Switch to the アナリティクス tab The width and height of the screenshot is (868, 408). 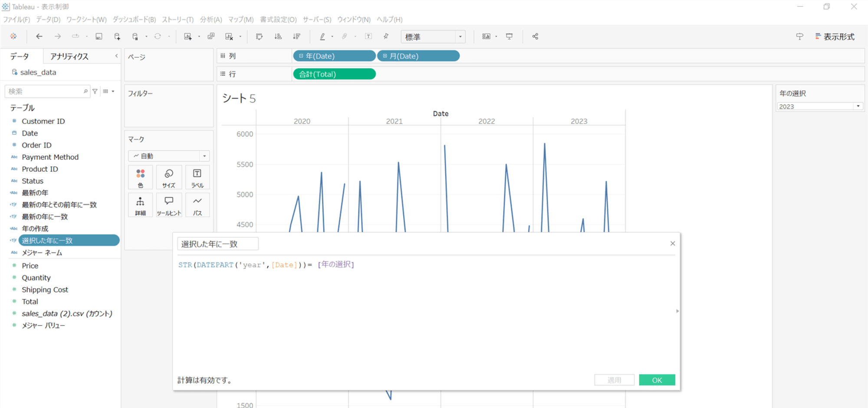coord(69,56)
